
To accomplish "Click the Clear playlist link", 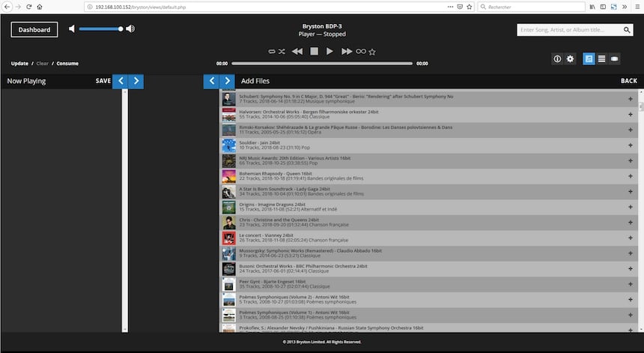I will click(42, 63).
